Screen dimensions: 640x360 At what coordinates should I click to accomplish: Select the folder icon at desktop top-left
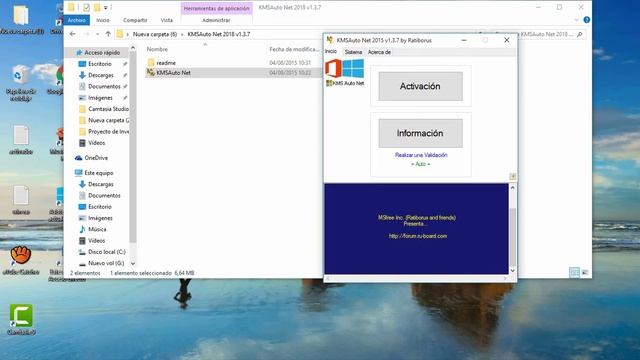pos(21,20)
